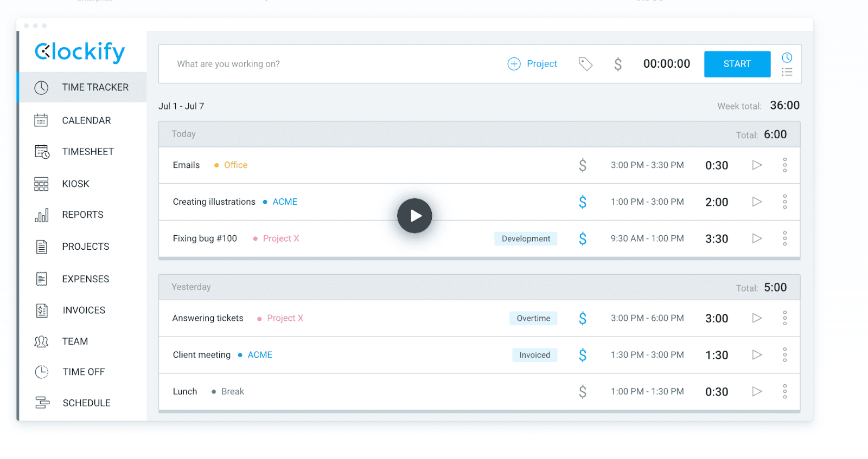This screenshot has width=868, height=459.
Task: Toggle billable status for Lunch entry
Action: click(x=582, y=391)
